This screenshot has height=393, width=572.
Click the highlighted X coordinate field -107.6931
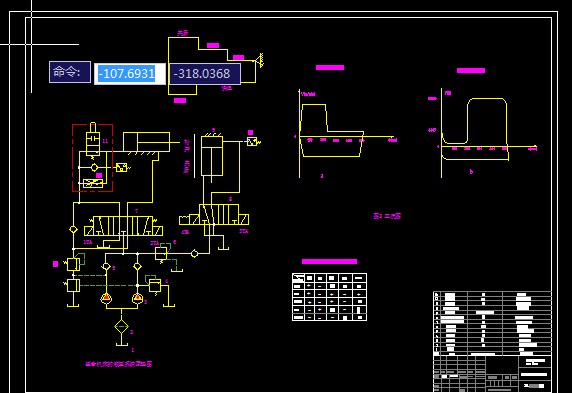[x=130, y=74]
